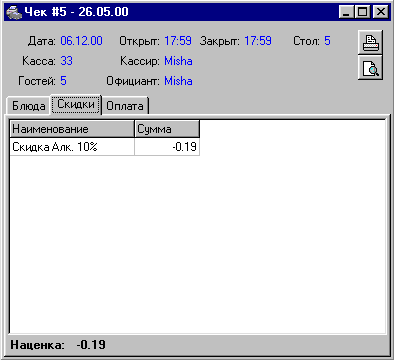Image resolution: width=394 pixels, height=360 pixels.
Task: Maximize the Чек #5 window
Action: tap(362, 12)
